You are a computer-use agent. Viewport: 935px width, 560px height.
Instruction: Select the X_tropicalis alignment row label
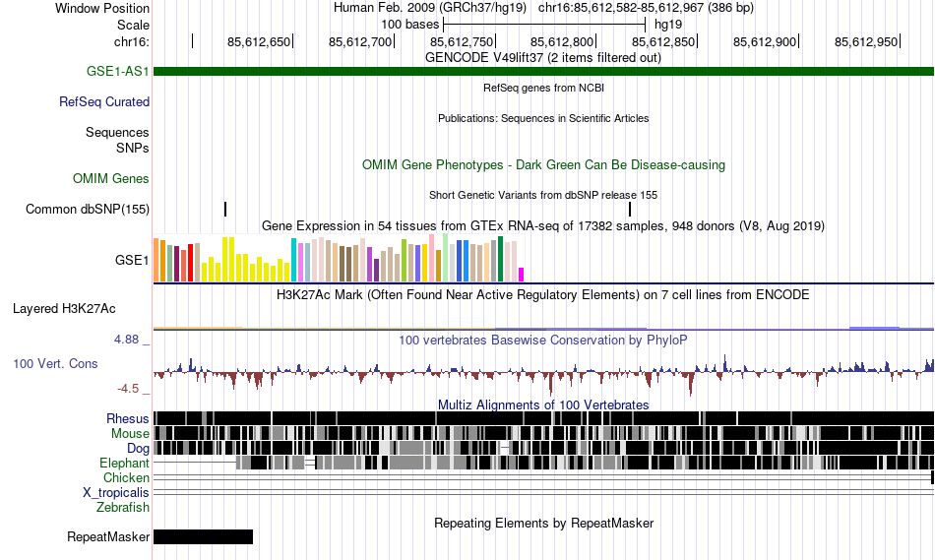pyautogui.click(x=116, y=493)
